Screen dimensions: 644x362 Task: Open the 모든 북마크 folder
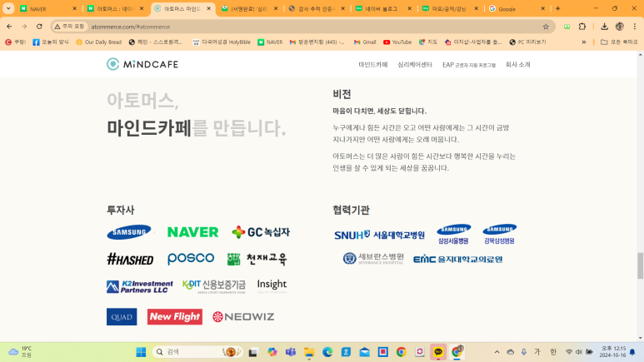click(619, 42)
